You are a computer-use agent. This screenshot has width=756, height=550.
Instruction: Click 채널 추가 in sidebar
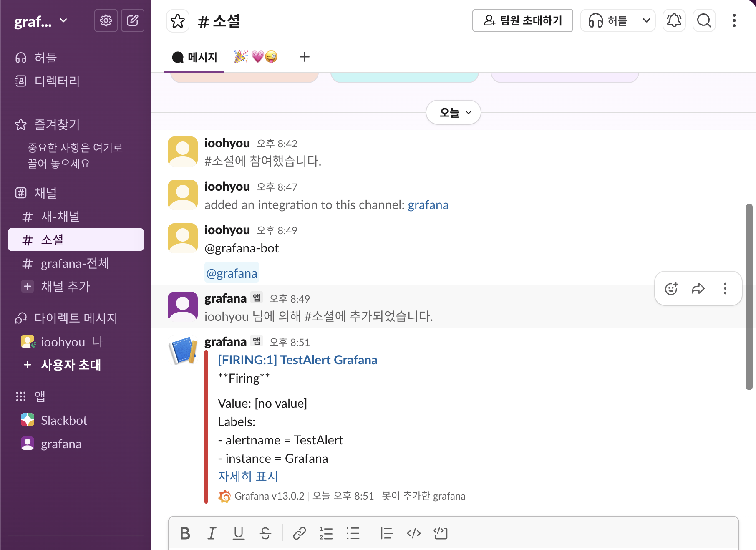click(x=76, y=286)
